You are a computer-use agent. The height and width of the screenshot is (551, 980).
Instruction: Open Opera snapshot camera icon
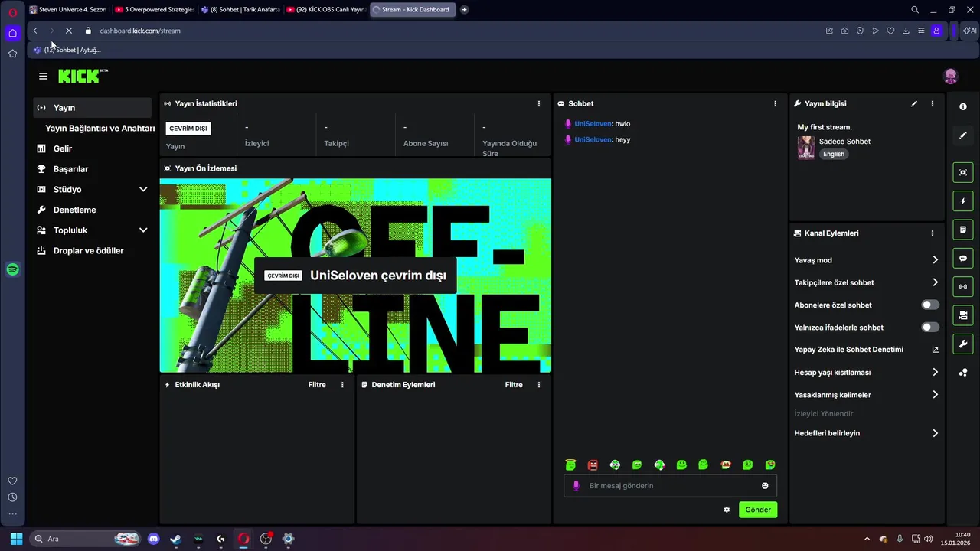[844, 31]
